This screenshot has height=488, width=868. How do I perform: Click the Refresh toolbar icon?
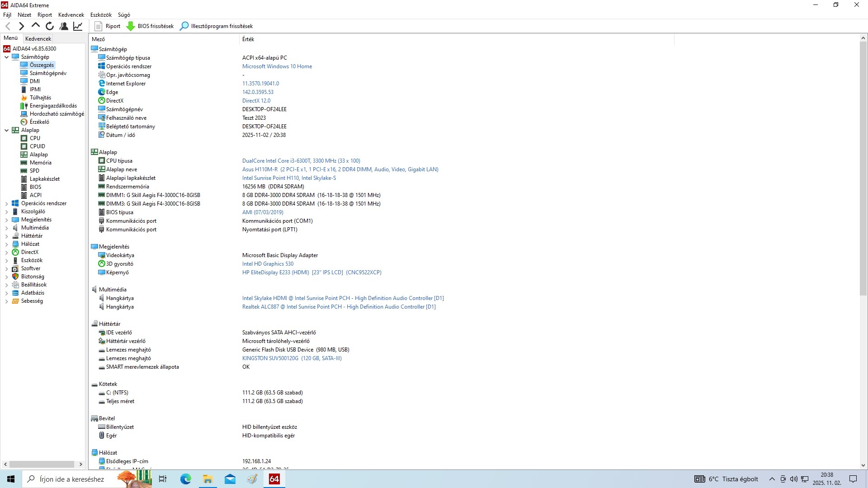coord(50,26)
